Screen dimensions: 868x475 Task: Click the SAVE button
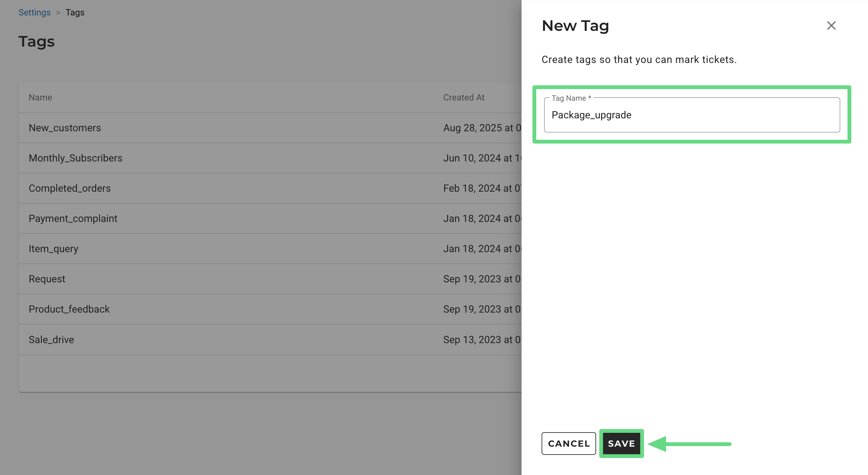click(621, 443)
